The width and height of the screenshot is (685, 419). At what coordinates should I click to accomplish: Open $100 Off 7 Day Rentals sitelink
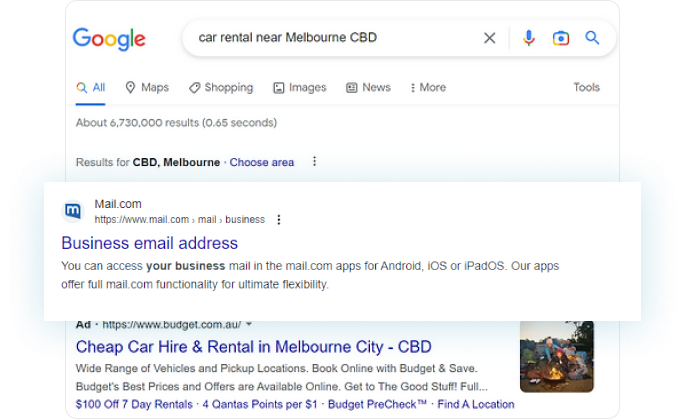coord(134,405)
